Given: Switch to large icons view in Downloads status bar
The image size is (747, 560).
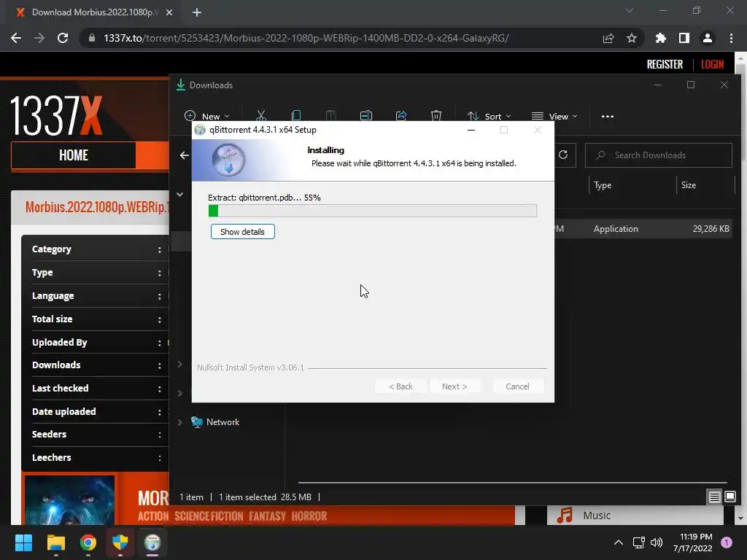Looking at the screenshot, I should (x=729, y=497).
